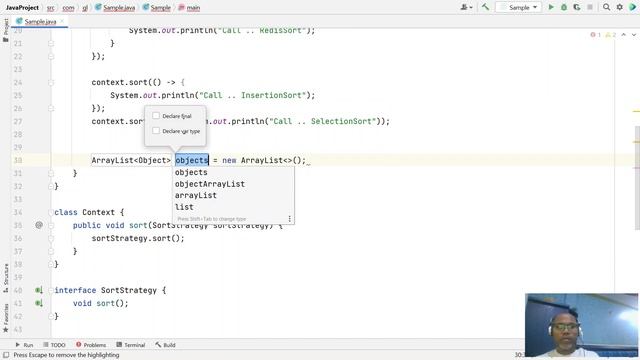Choose 'objectArrayList' from name suggestions
Screen dimensions: 640x360
click(233, 184)
